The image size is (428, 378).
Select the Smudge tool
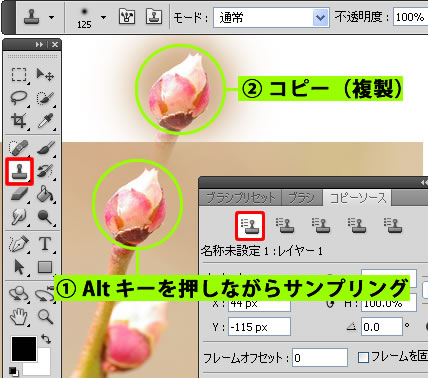tap(19, 217)
